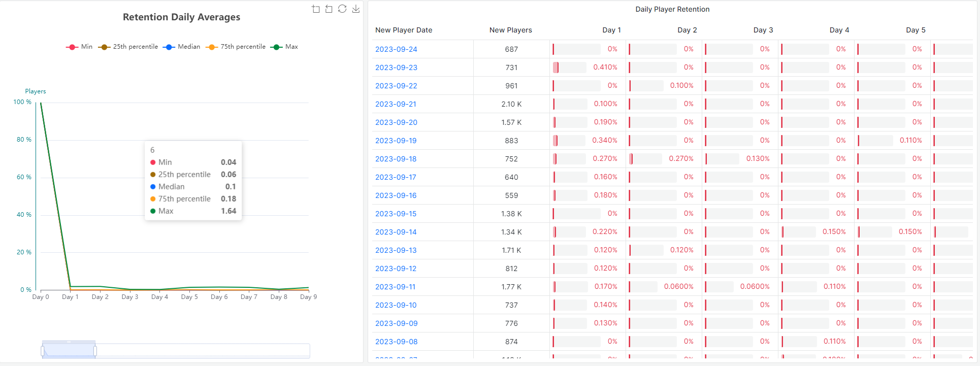Open the 2023-09-24 date link
The height and width of the screenshot is (366, 980).
396,49
